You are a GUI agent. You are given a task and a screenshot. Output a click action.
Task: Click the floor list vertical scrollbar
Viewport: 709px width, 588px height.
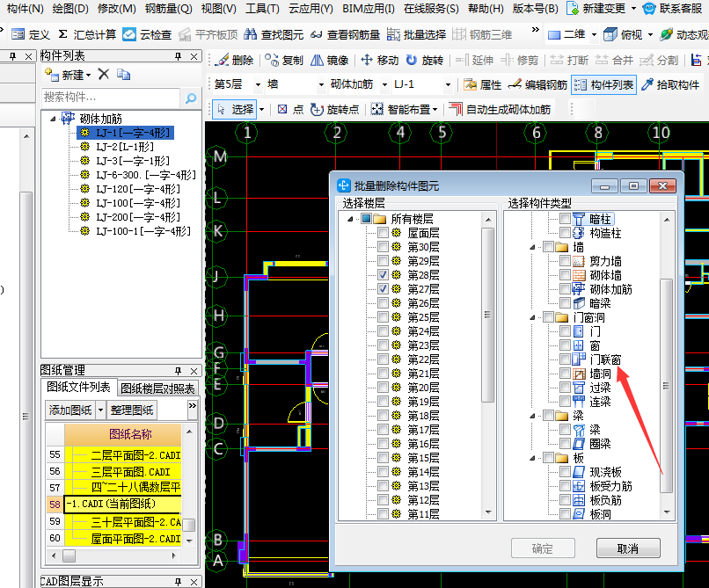(488, 315)
